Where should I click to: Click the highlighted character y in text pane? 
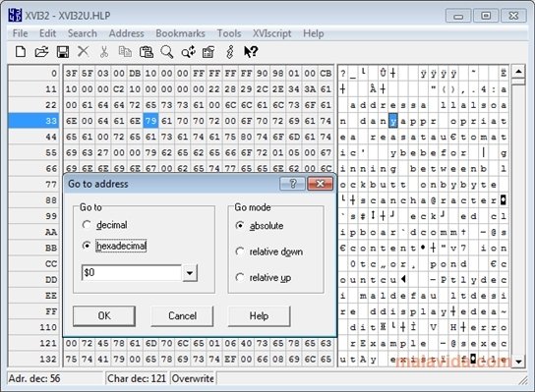(x=393, y=121)
